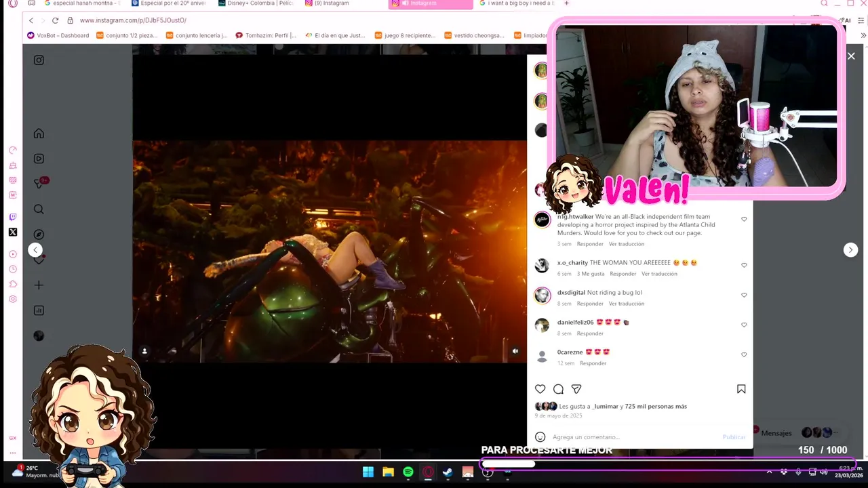Screen dimensions: 868x488
Task: View likes on the x.o_charity comment
Action: 591,274
